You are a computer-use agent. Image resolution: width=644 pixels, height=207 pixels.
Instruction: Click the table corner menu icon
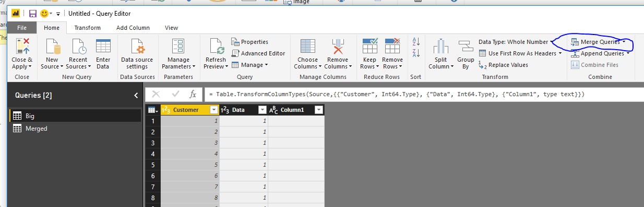[x=153, y=110]
